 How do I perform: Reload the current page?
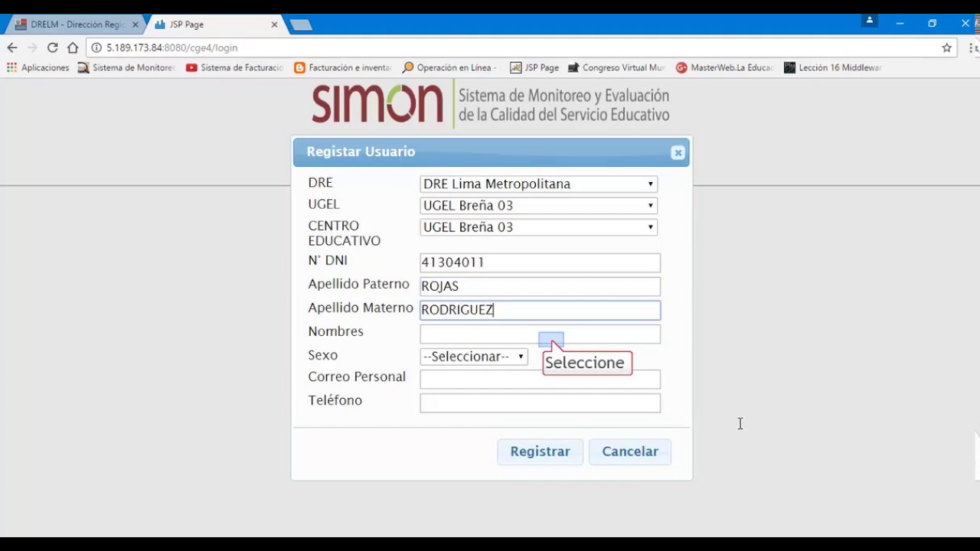(52, 47)
